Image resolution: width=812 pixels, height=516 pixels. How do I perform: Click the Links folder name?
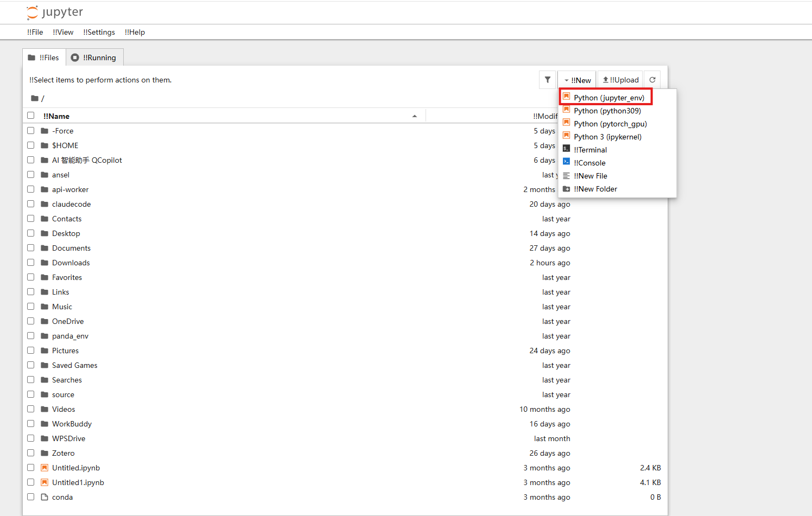[x=61, y=292]
